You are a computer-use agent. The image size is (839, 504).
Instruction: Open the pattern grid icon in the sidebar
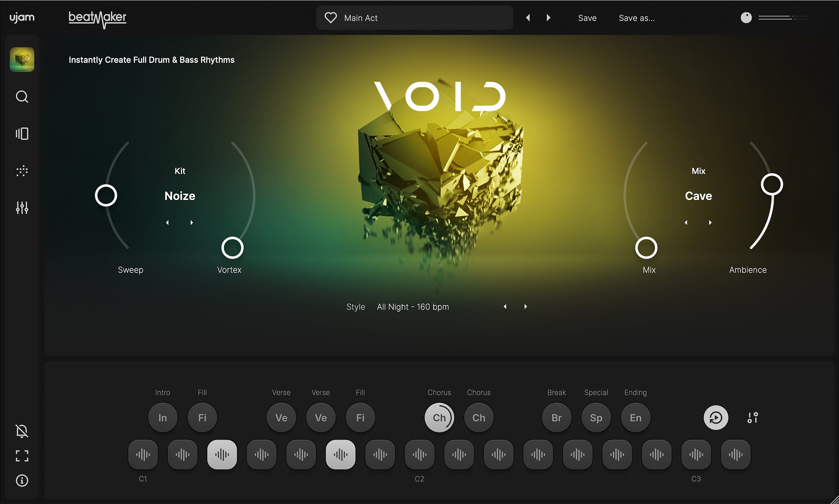pyautogui.click(x=22, y=171)
